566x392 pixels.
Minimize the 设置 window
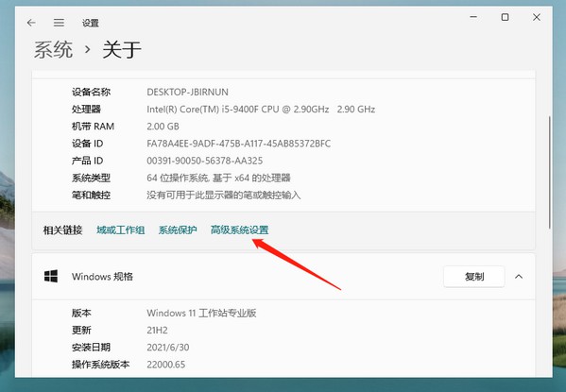pyautogui.click(x=473, y=17)
